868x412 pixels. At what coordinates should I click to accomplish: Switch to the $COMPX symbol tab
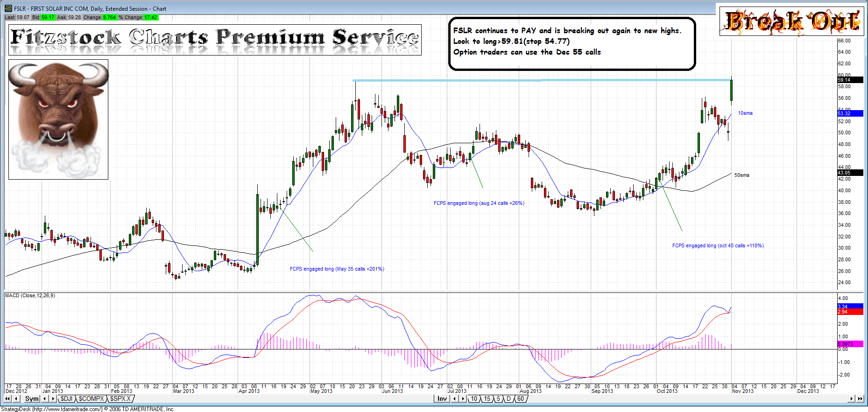(x=91, y=398)
